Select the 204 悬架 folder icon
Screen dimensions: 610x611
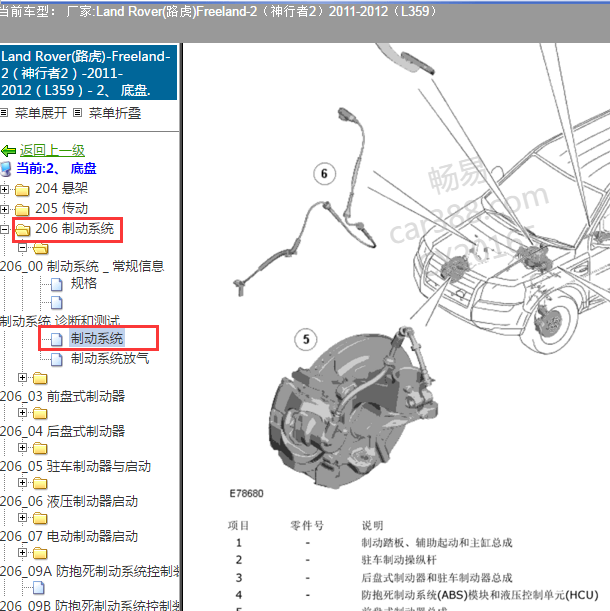pos(22,190)
